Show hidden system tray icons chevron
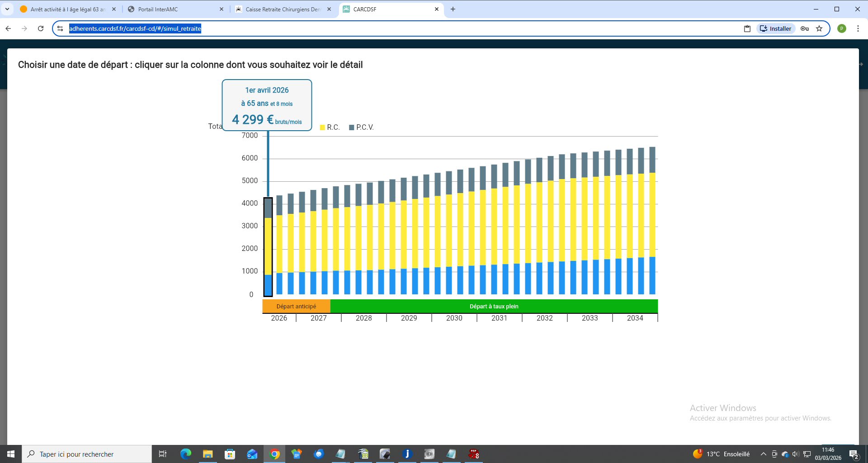868x463 pixels. 763,454
